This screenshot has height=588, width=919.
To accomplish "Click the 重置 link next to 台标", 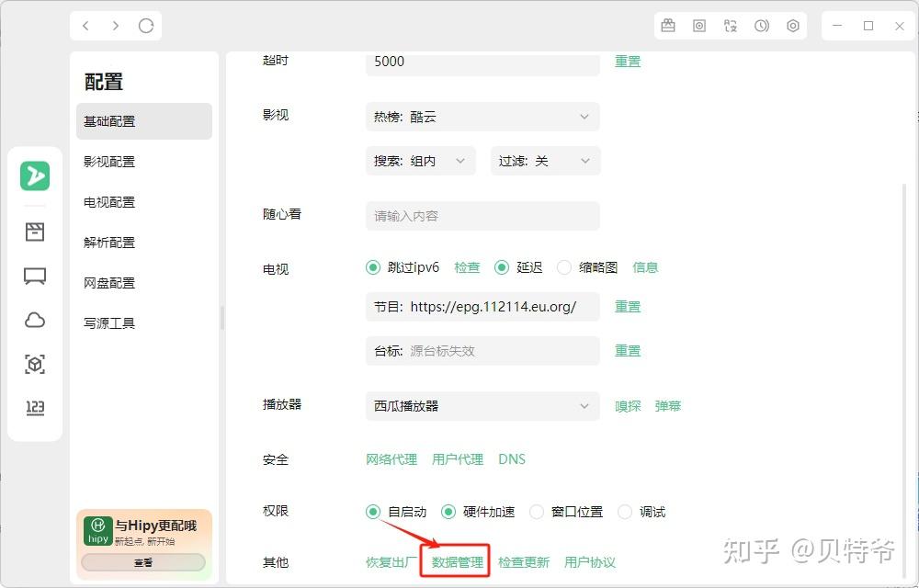I will 628,350.
